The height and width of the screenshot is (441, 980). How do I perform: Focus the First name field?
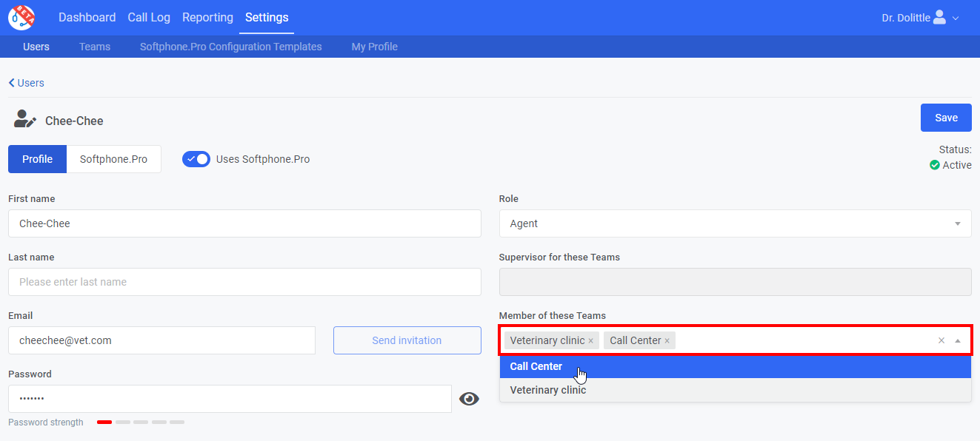point(244,223)
